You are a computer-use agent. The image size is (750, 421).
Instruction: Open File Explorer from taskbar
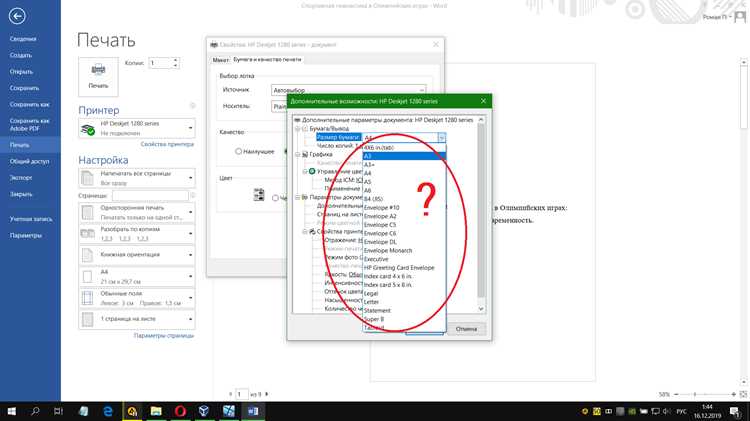click(x=156, y=411)
